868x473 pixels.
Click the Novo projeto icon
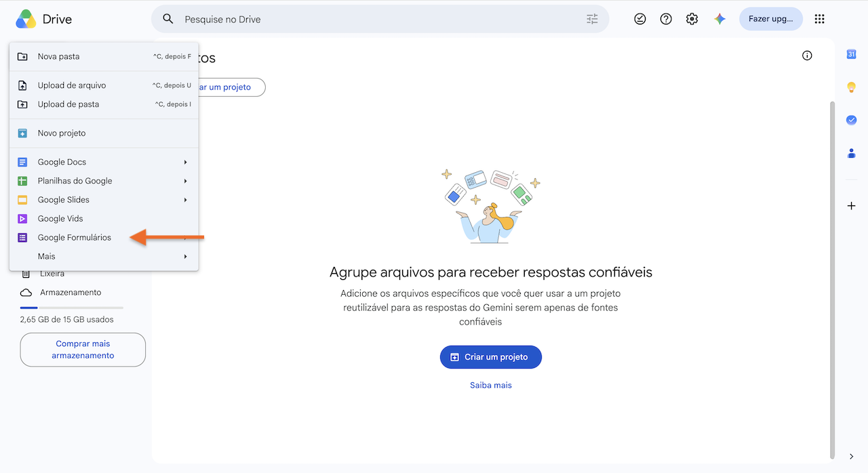tap(22, 133)
